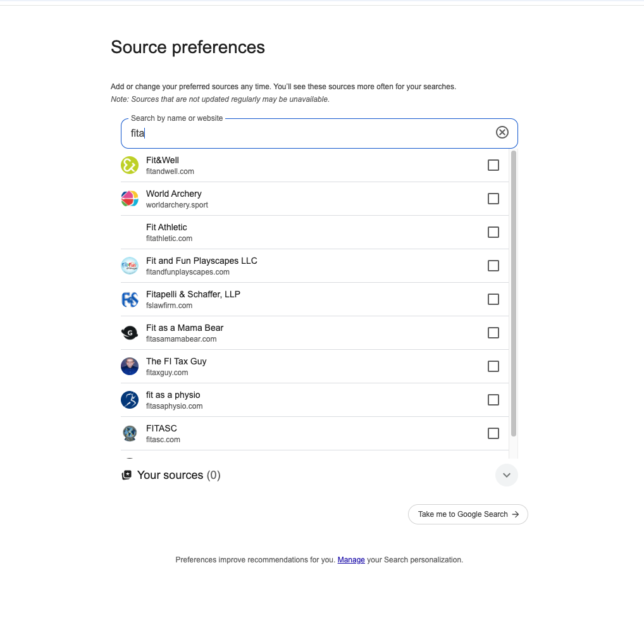Click Fit and Fun Playscapes logo icon

click(x=130, y=266)
